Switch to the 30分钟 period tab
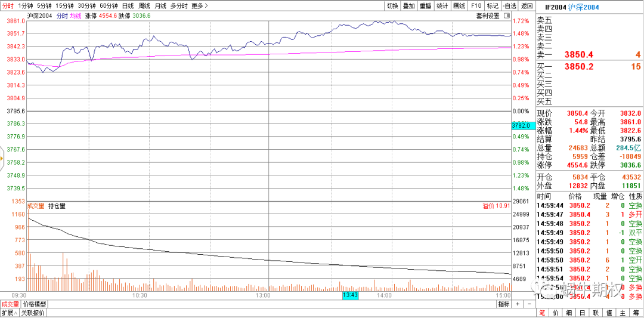 (x=86, y=6)
